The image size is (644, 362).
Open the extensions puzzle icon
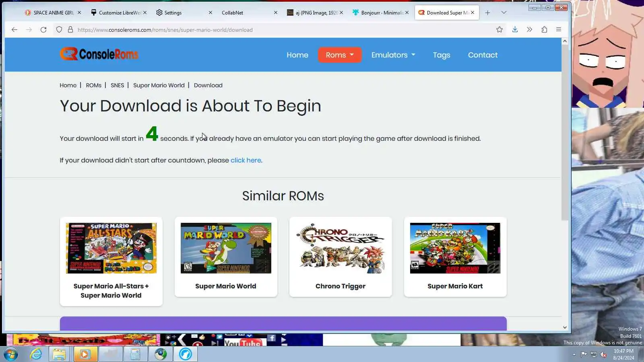click(x=544, y=29)
